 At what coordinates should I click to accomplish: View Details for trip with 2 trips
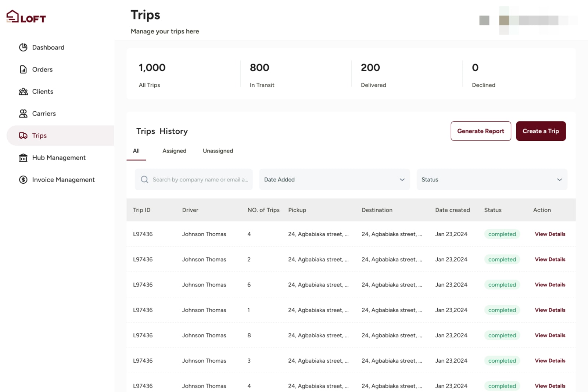pyautogui.click(x=550, y=259)
